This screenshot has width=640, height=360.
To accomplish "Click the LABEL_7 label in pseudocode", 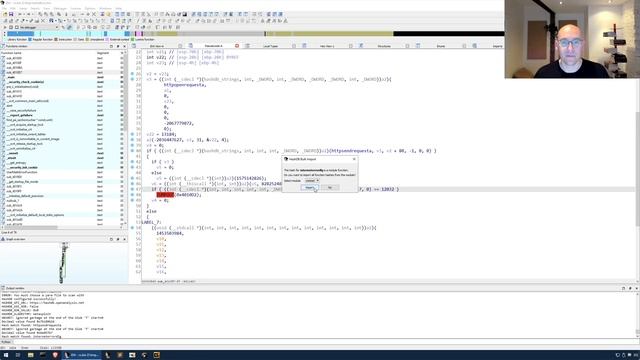I will [x=151, y=222].
